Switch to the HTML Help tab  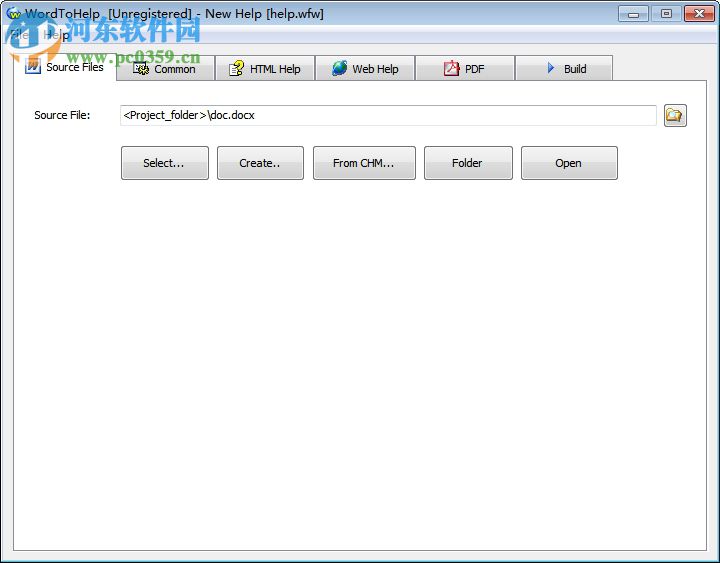(x=265, y=69)
